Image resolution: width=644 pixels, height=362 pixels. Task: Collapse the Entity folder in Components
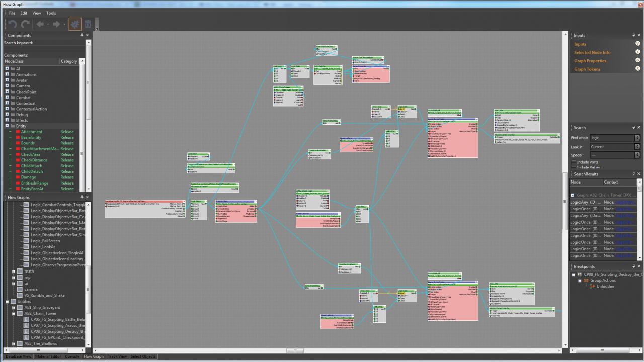[x=7, y=126]
